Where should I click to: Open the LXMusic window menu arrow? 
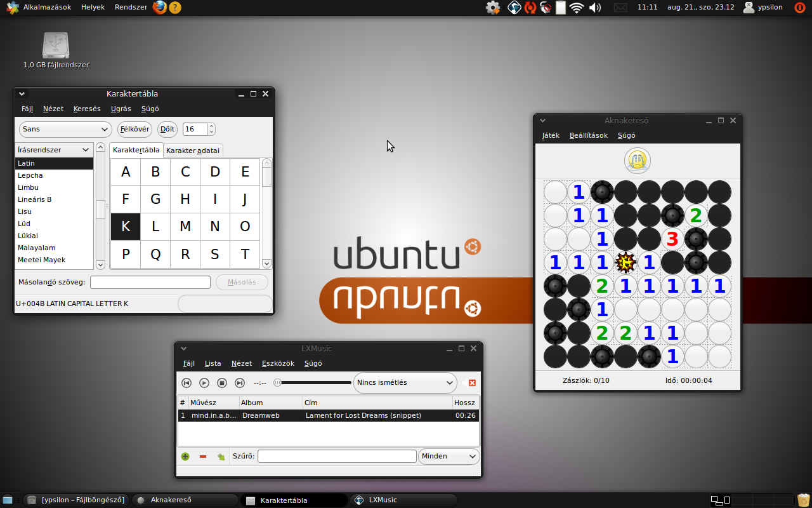[x=183, y=348]
